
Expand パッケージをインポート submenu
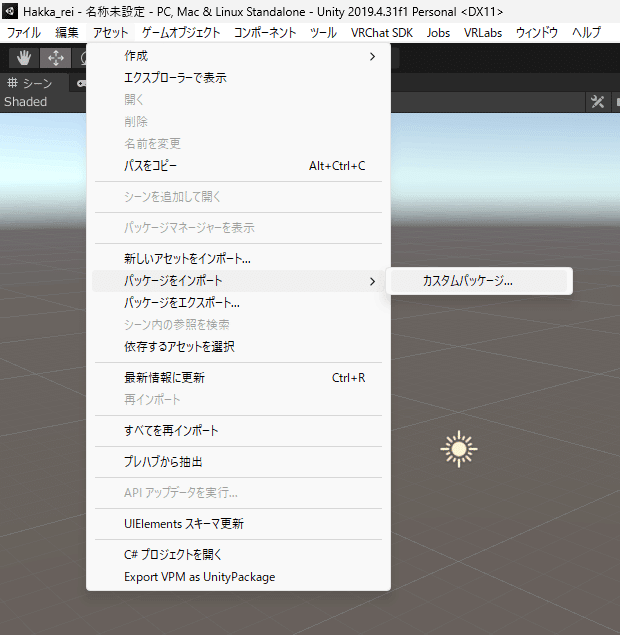(x=238, y=281)
